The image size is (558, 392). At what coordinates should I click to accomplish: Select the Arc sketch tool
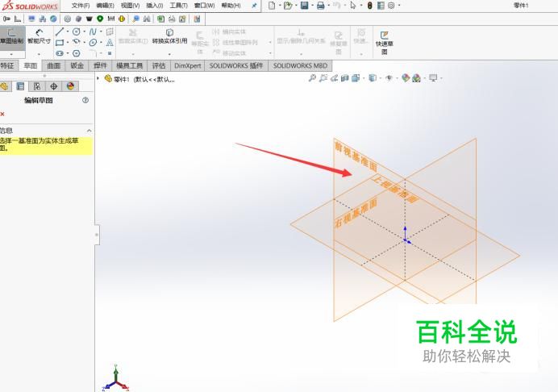pyautogui.click(x=76, y=42)
